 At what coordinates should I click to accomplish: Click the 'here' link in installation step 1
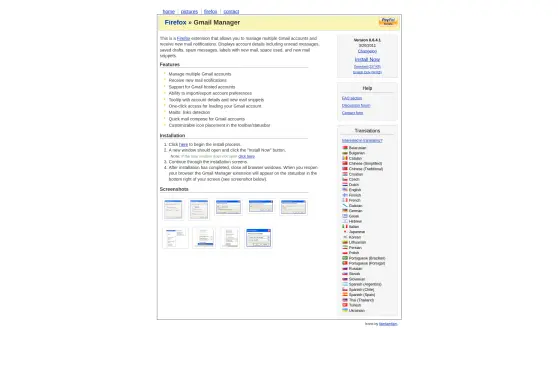[x=183, y=145]
